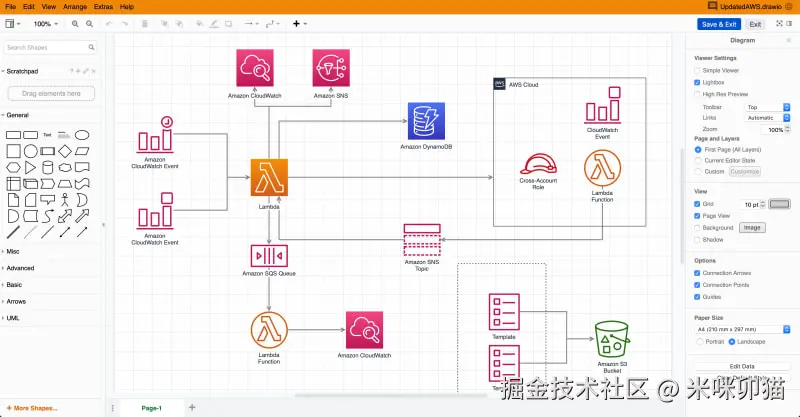Open the view layout dropdown in toolbar
The height and width of the screenshot is (417, 800).
pos(13,24)
